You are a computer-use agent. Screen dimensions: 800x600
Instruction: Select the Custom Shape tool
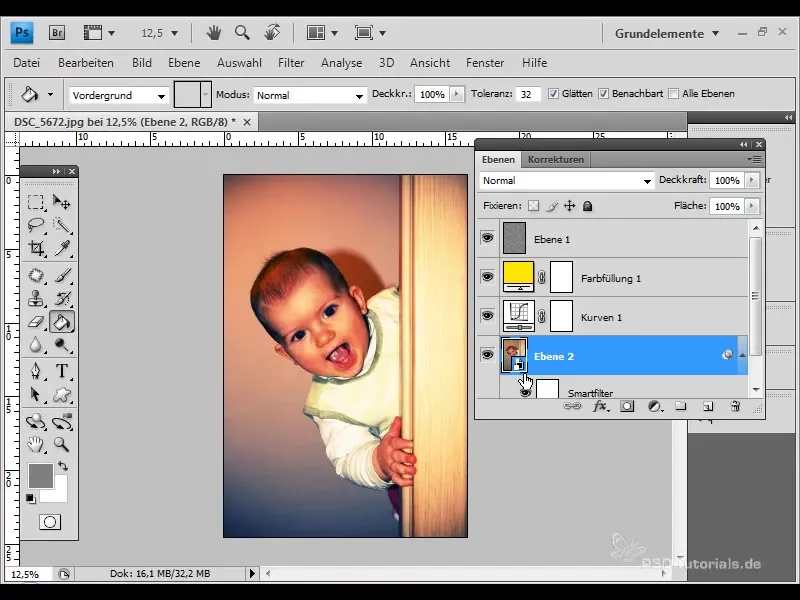click(x=62, y=394)
